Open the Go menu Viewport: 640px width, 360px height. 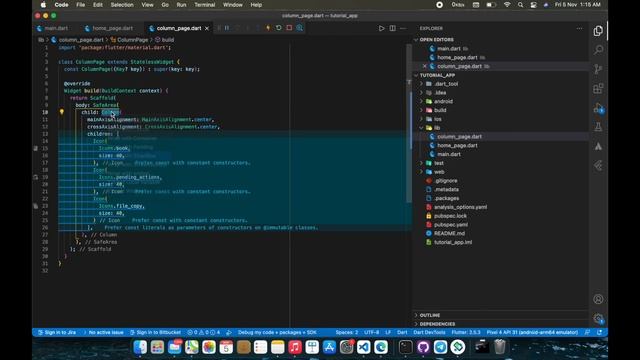165,5
